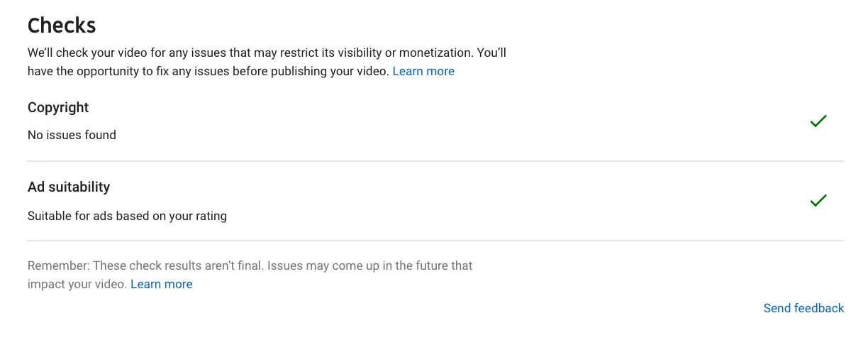Click the divider line below Ad suitability section
Viewport: 868px width, 345px height.
pyautogui.click(x=435, y=241)
